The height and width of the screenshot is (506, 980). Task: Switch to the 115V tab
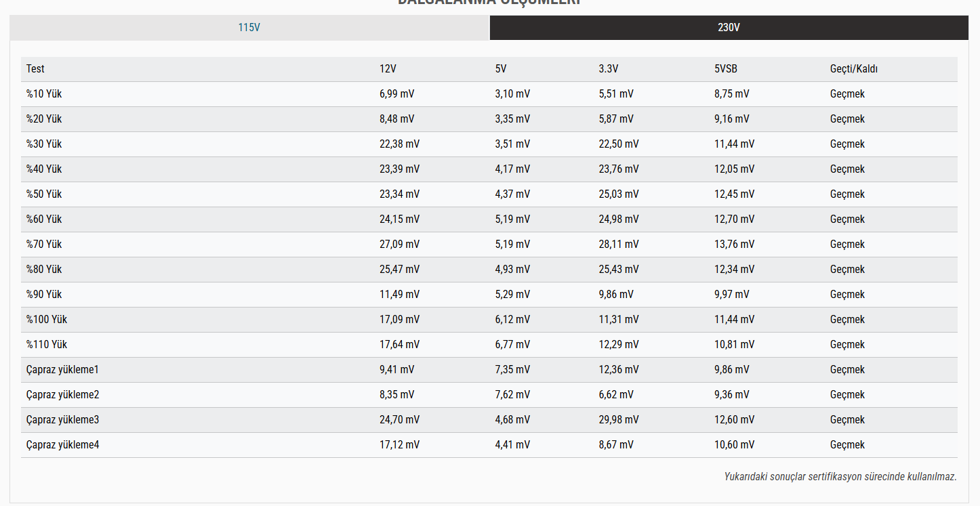coord(249,28)
